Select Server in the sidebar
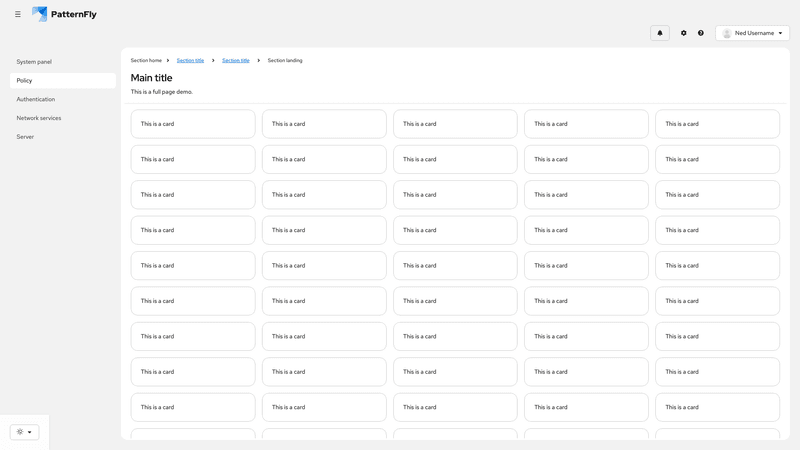The image size is (800, 450). click(63, 137)
